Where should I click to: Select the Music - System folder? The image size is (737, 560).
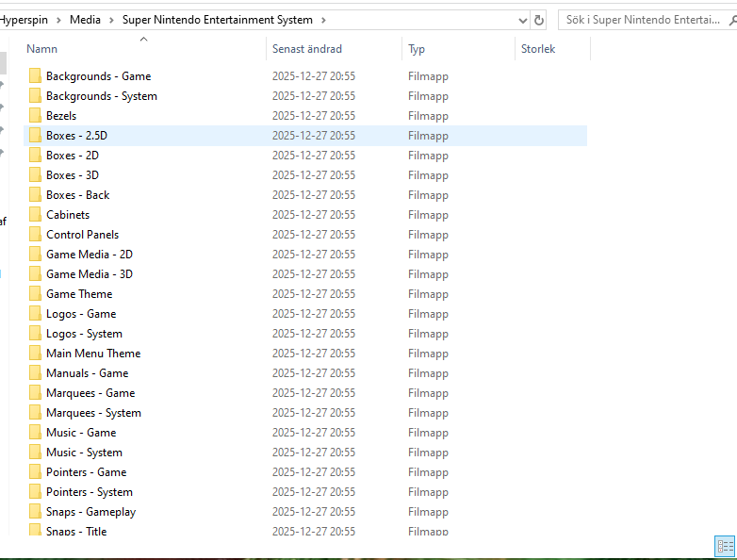84,453
